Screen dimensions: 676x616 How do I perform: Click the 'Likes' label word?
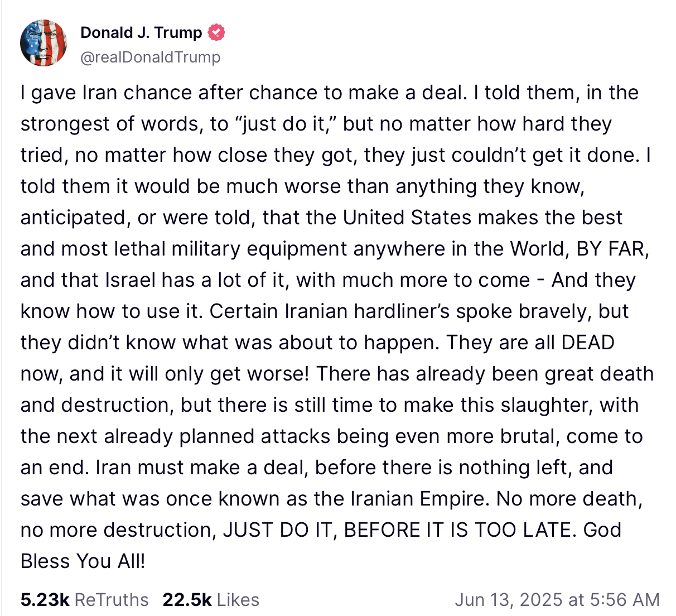click(x=238, y=600)
